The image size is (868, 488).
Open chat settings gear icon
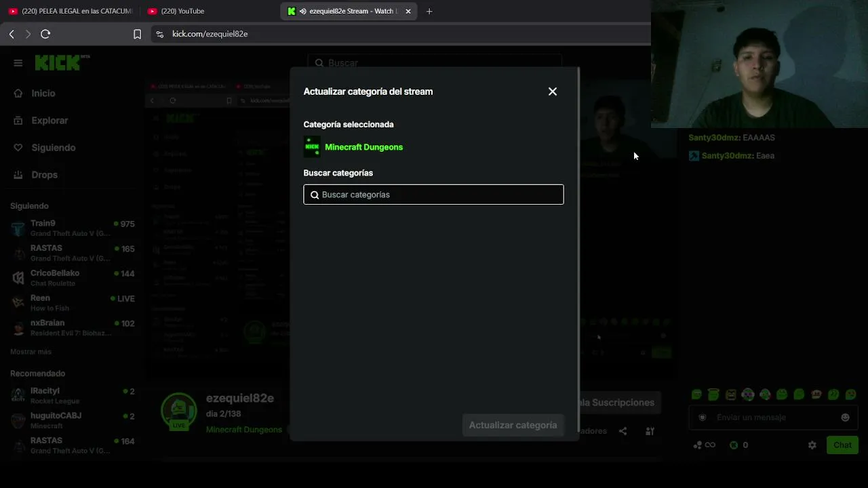(812, 445)
